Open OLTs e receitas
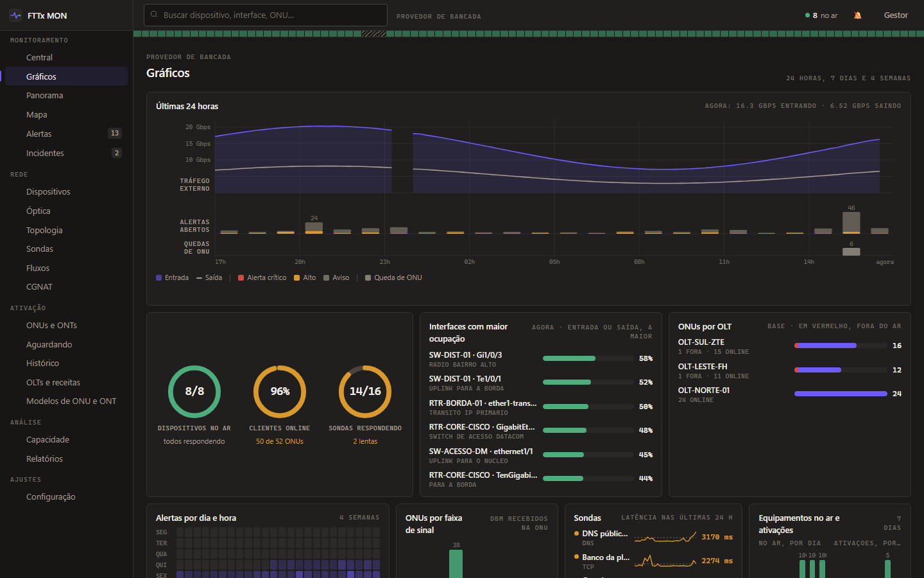 pos(66,383)
